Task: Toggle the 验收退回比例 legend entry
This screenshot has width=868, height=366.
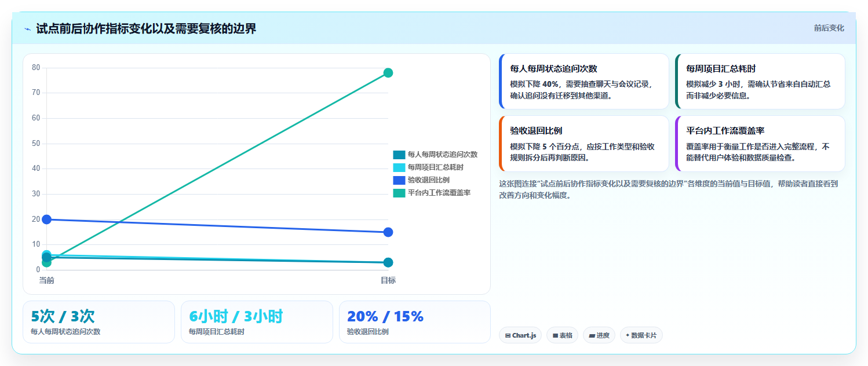Action: [x=421, y=180]
